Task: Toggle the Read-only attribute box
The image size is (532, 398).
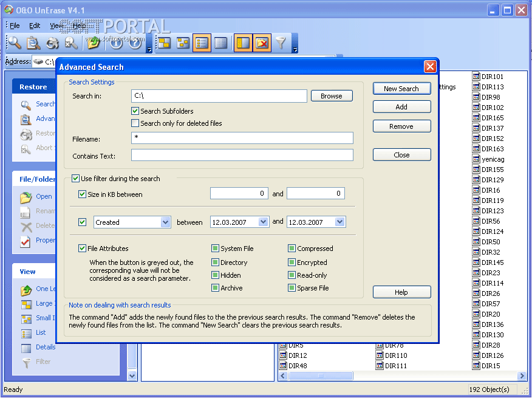Action: [292, 275]
